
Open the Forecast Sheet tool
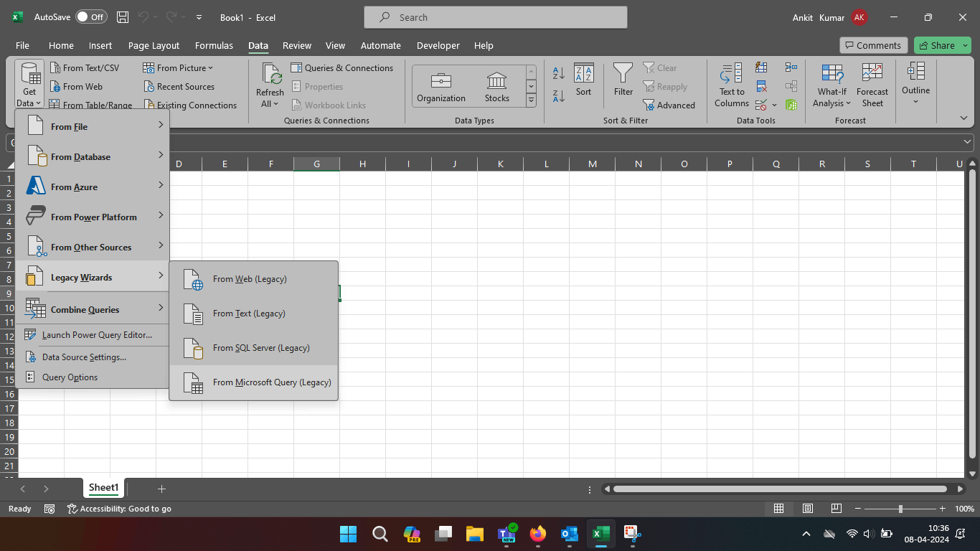[872, 85]
